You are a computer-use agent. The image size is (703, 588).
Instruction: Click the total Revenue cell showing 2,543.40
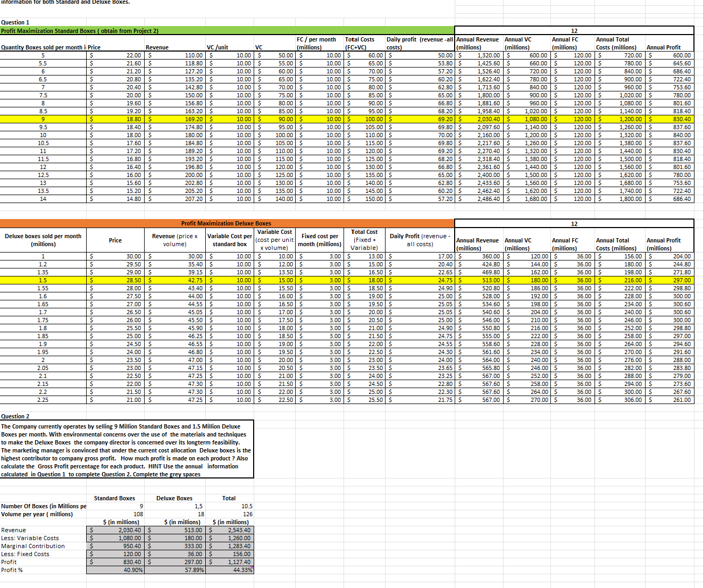(x=229, y=530)
